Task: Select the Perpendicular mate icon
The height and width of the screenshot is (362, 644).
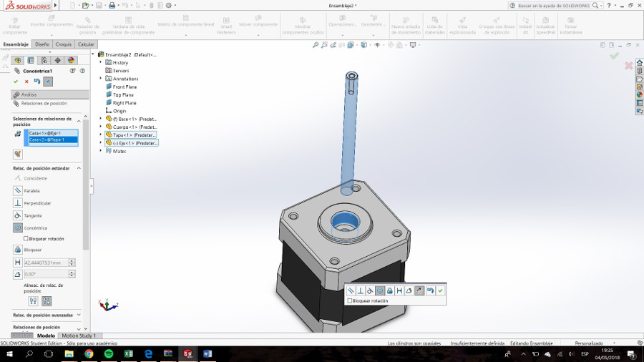Action: click(x=18, y=202)
